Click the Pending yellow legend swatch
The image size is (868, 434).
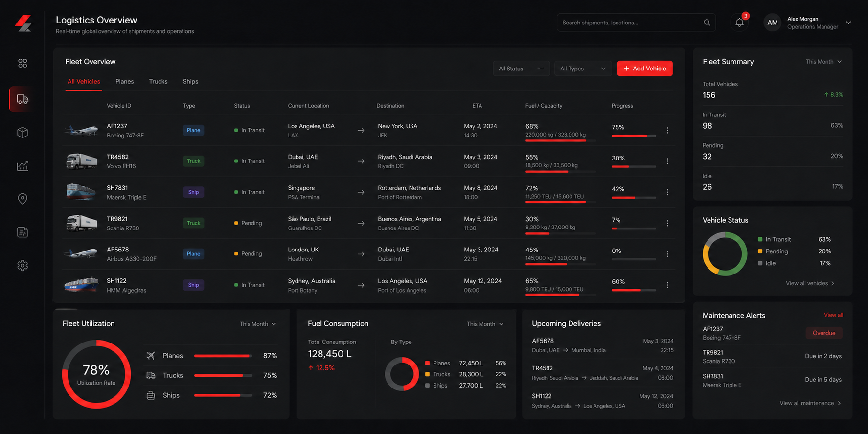coord(760,251)
